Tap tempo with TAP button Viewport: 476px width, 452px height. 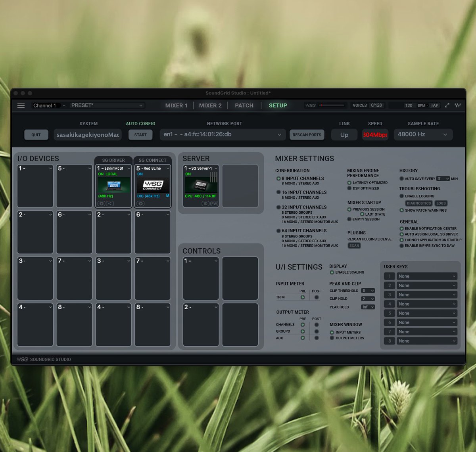pos(435,105)
